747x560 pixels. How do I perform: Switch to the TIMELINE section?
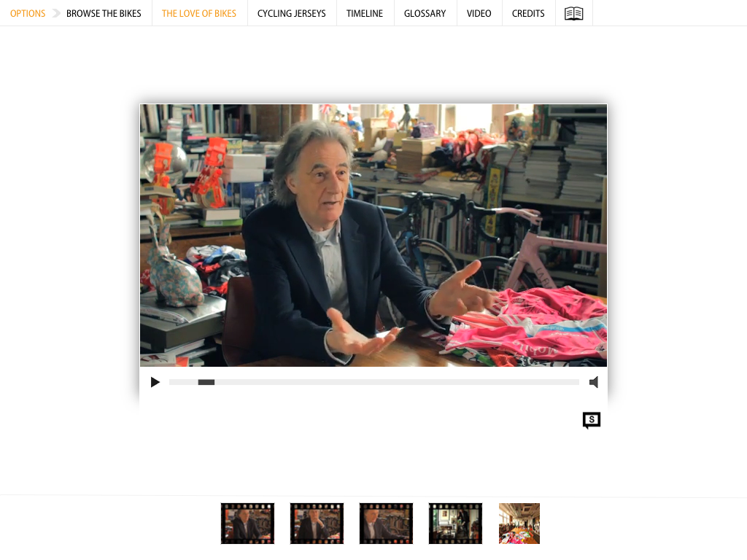[365, 13]
